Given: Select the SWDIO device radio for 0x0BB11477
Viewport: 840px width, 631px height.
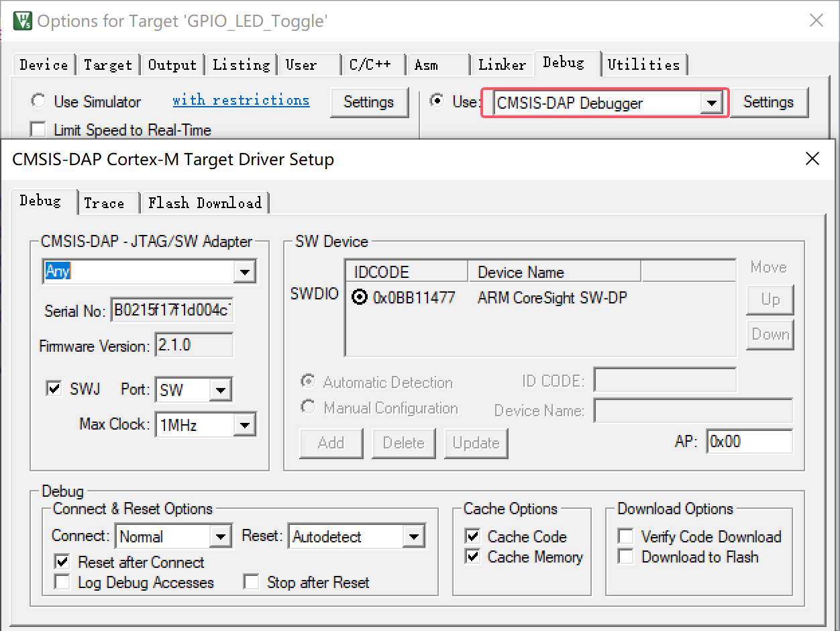Looking at the screenshot, I should click(x=360, y=297).
